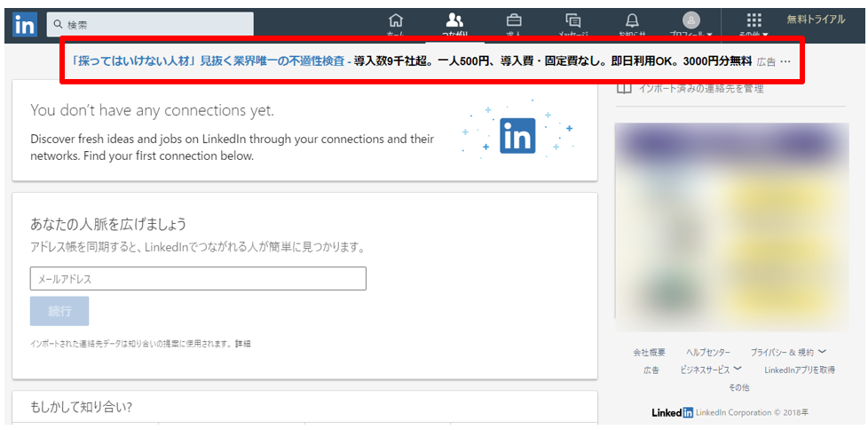Open the Messaging chat bubbles icon
The width and height of the screenshot is (868, 430).
point(573,21)
